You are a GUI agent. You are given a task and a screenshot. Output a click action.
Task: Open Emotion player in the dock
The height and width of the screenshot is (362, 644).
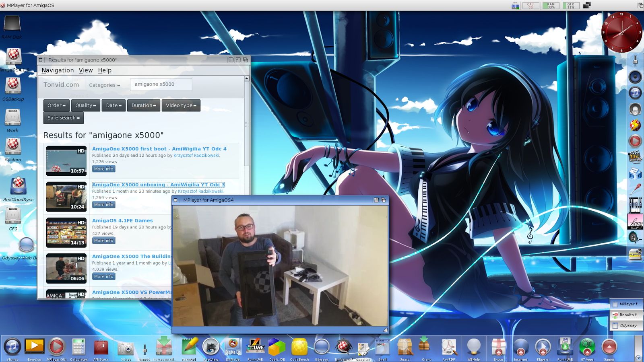tap(35, 347)
